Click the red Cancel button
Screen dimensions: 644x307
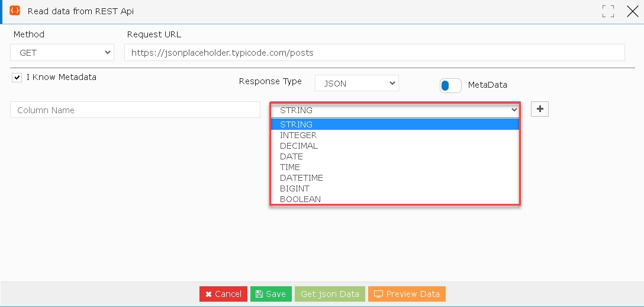tap(223, 294)
